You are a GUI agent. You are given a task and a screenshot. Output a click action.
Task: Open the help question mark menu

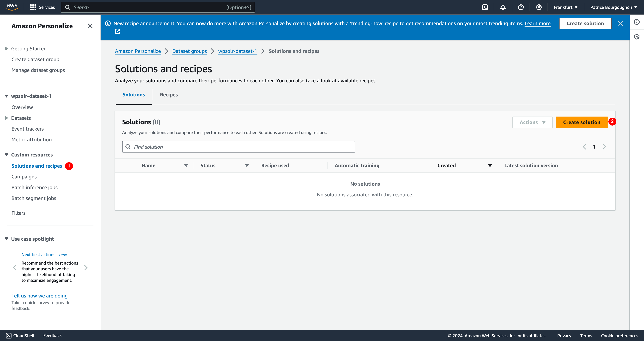[521, 7]
